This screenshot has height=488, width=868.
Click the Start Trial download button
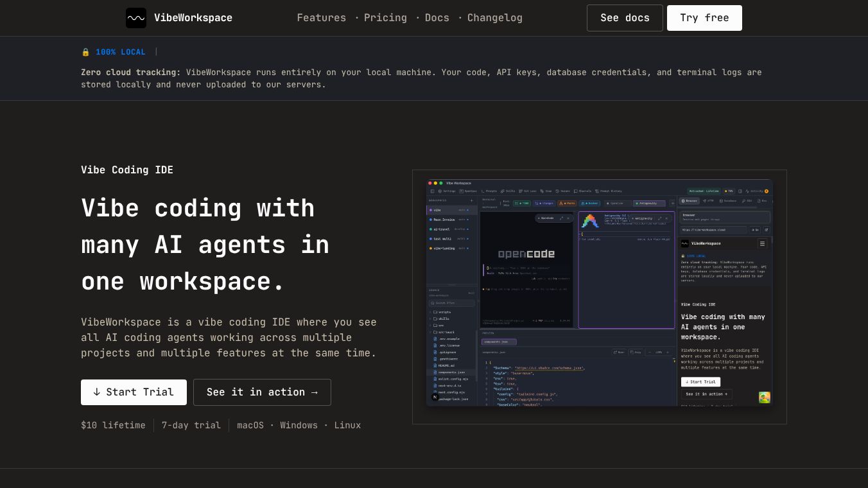pos(134,392)
